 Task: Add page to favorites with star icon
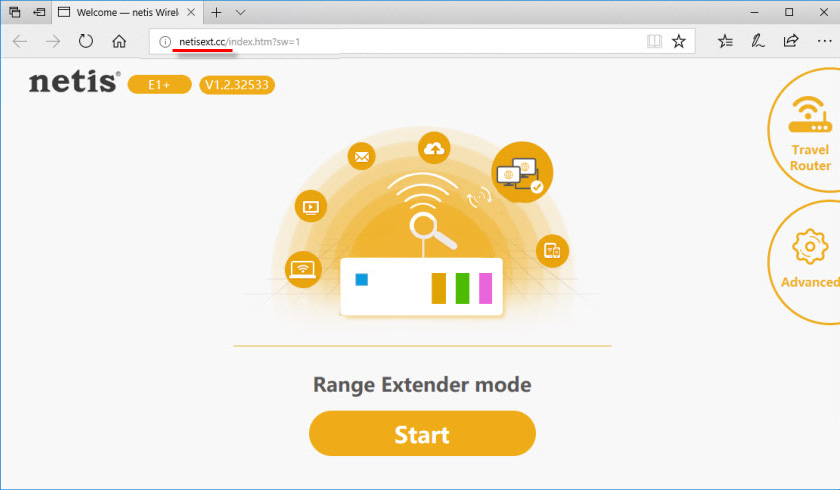tap(679, 41)
